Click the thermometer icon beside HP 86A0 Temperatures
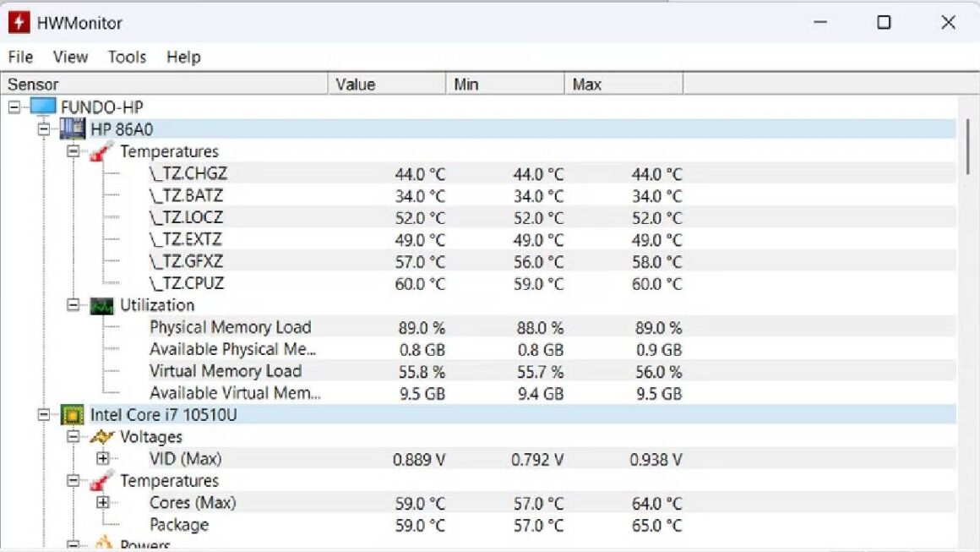This screenshot has width=980, height=552. point(101,151)
